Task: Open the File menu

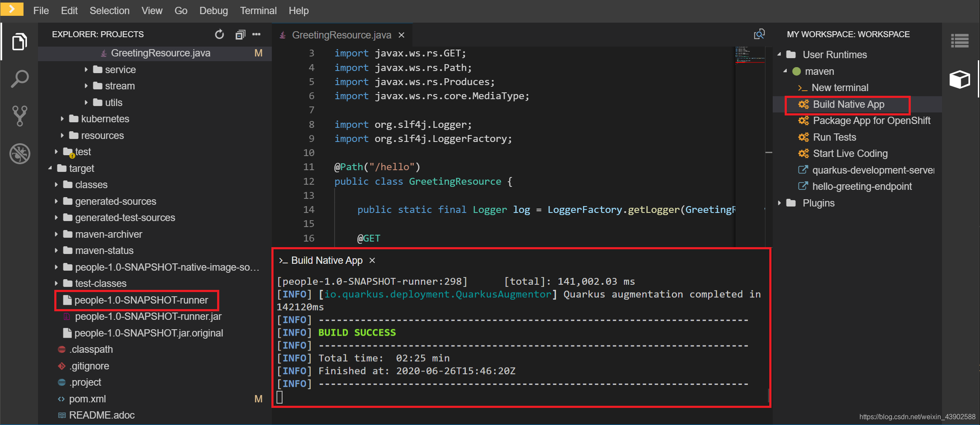Action: (x=41, y=11)
